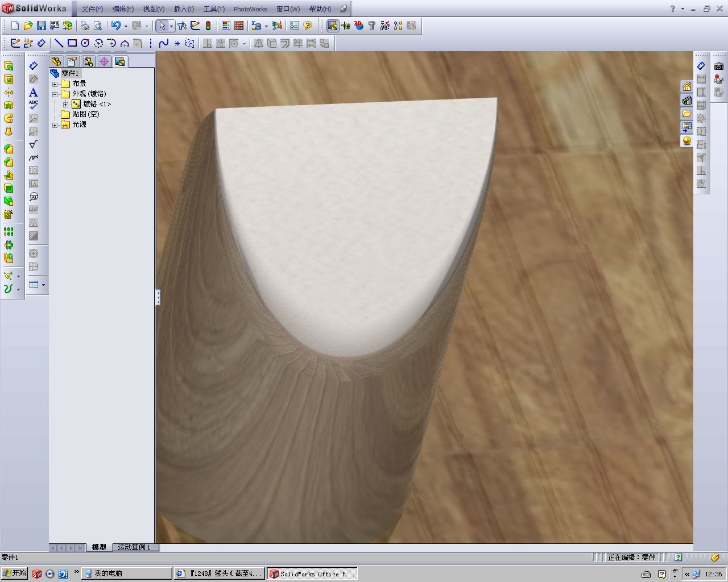Click the status bar help question icon

click(678, 558)
